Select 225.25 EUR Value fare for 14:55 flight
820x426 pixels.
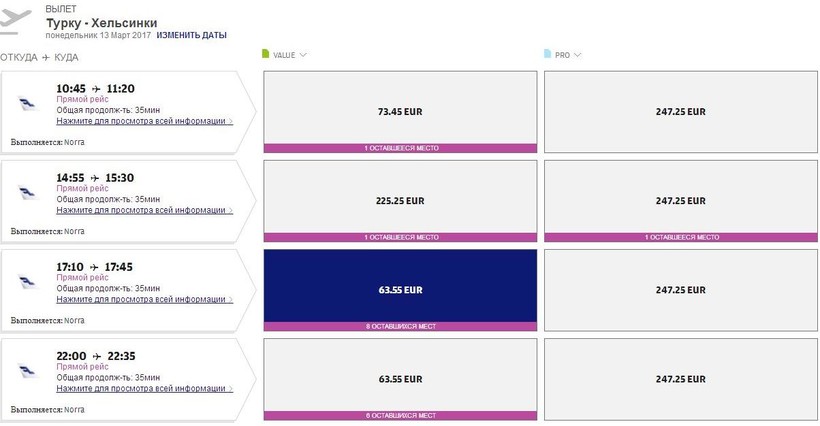click(400, 200)
